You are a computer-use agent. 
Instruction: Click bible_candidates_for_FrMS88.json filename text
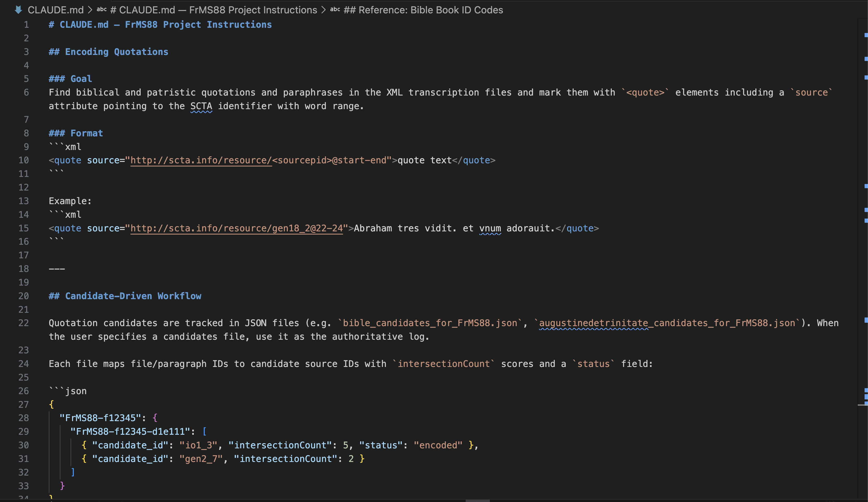[430, 323]
